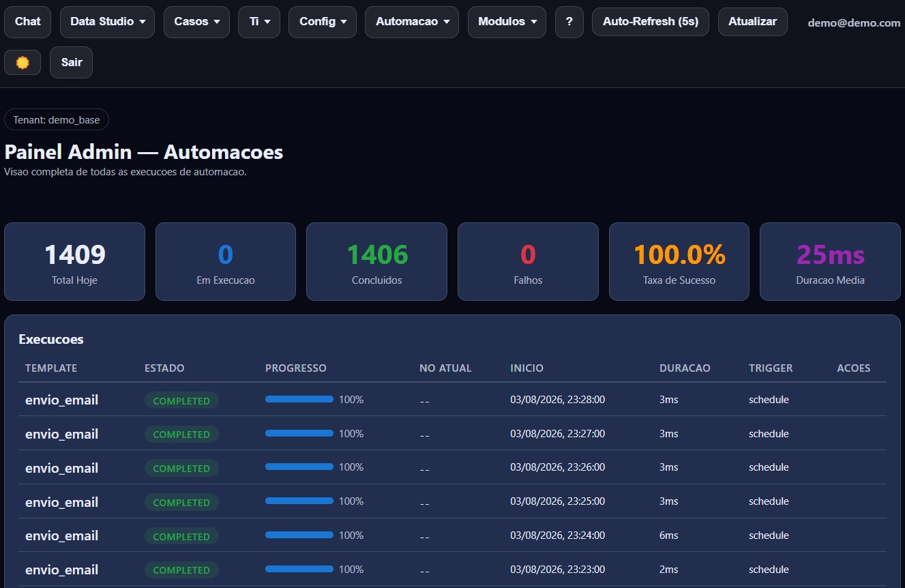Click envio_email in the 23:27:00 row

pos(62,434)
